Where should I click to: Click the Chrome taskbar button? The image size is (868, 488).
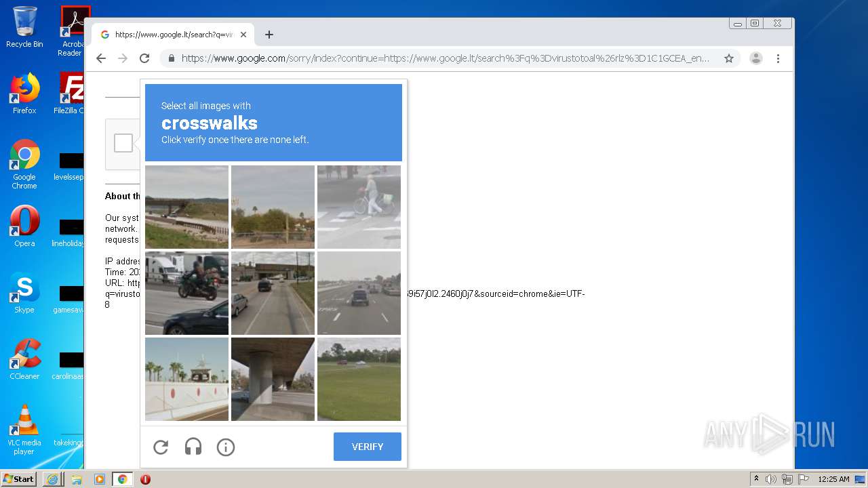[123, 479]
